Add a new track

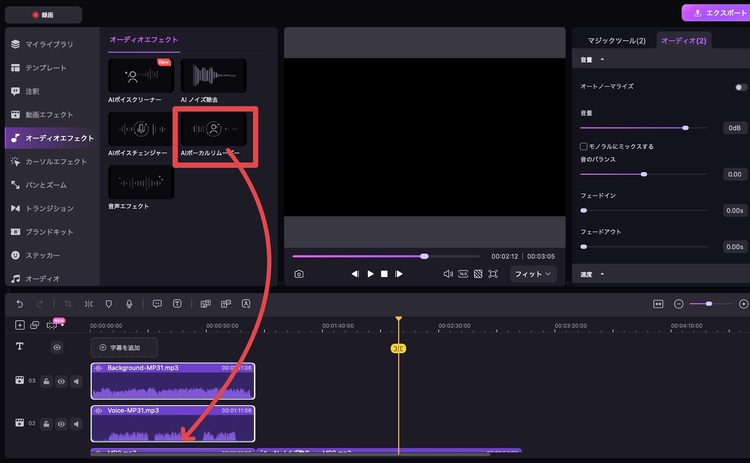pyautogui.click(x=20, y=325)
